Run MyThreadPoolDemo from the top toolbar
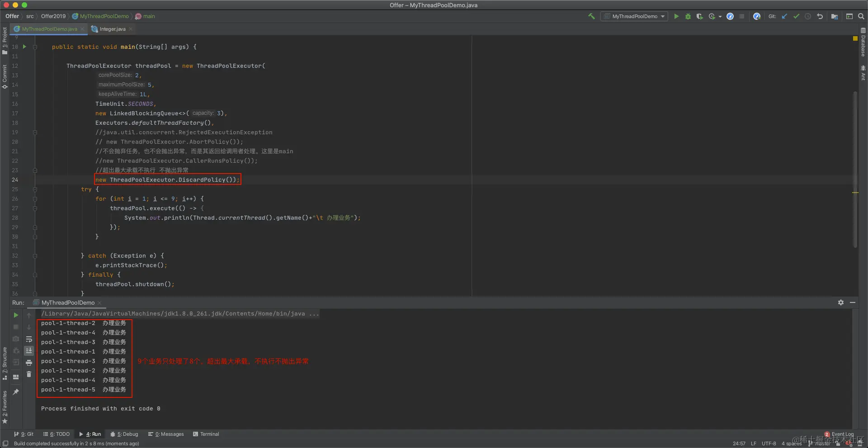This screenshot has width=868, height=448. click(x=676, y=16)
